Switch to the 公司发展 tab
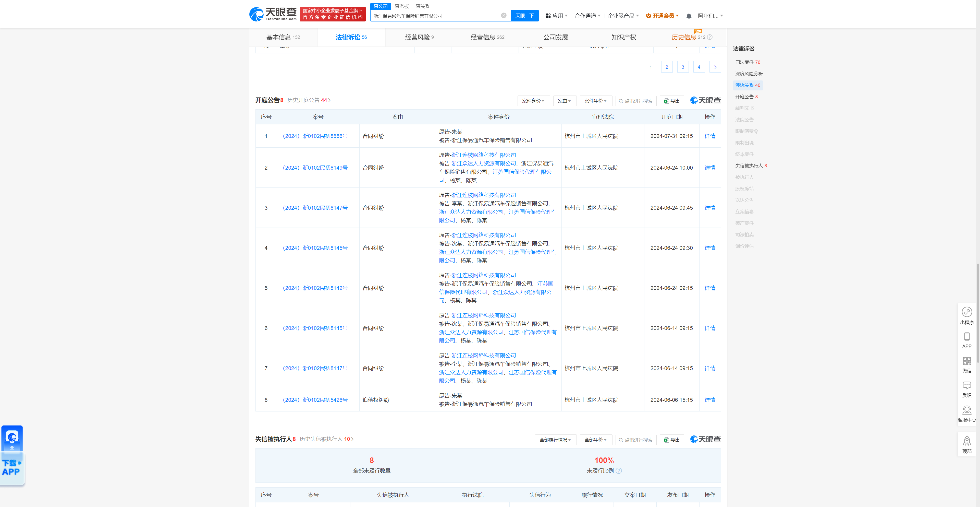This screenshot has height=507, width=980. click(x=555, y=37)
